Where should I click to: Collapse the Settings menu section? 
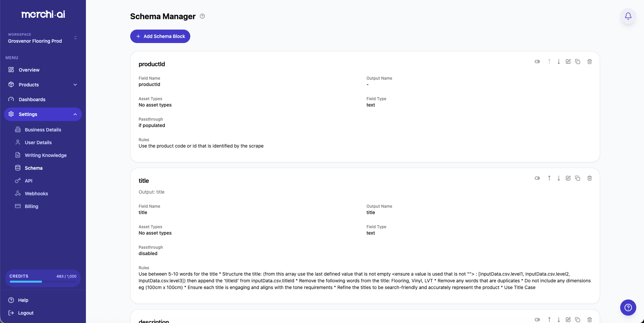pyautogui.click(x=43, y=114)
